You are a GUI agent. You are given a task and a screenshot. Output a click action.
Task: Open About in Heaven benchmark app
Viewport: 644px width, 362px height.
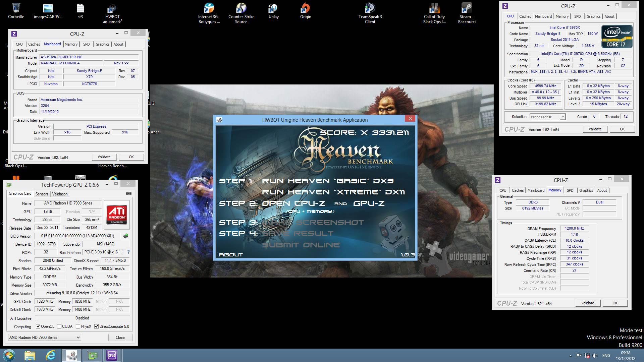point(231,255)
